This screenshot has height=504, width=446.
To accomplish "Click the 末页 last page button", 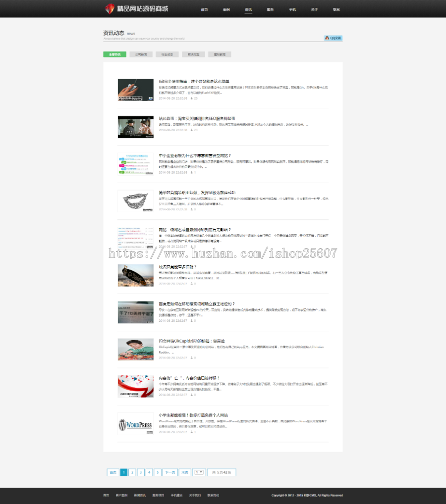I will tap(185, 472).
